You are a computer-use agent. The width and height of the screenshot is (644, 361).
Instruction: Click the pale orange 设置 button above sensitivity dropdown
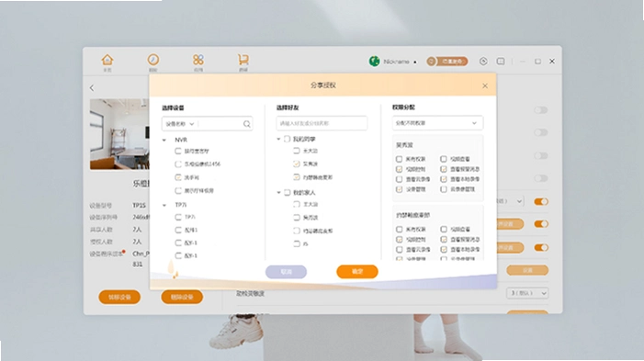coord(527,270)
